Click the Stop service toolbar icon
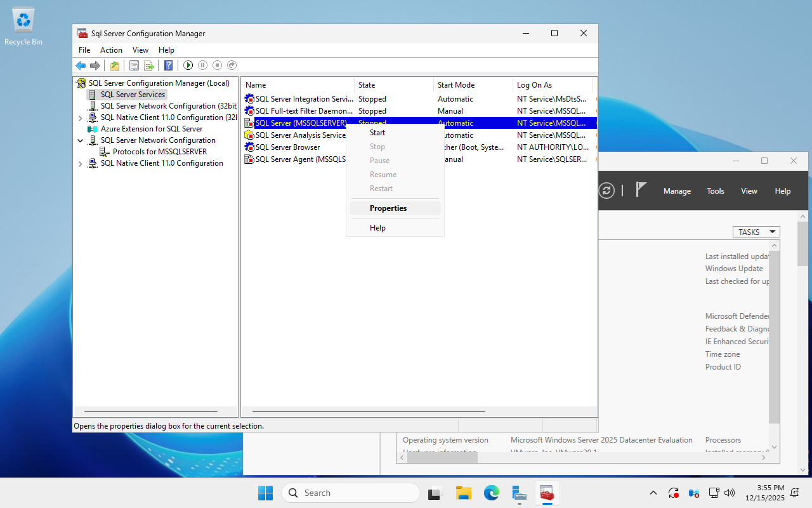The width and height of the screenshot is (812, 508). coord(217,65)
